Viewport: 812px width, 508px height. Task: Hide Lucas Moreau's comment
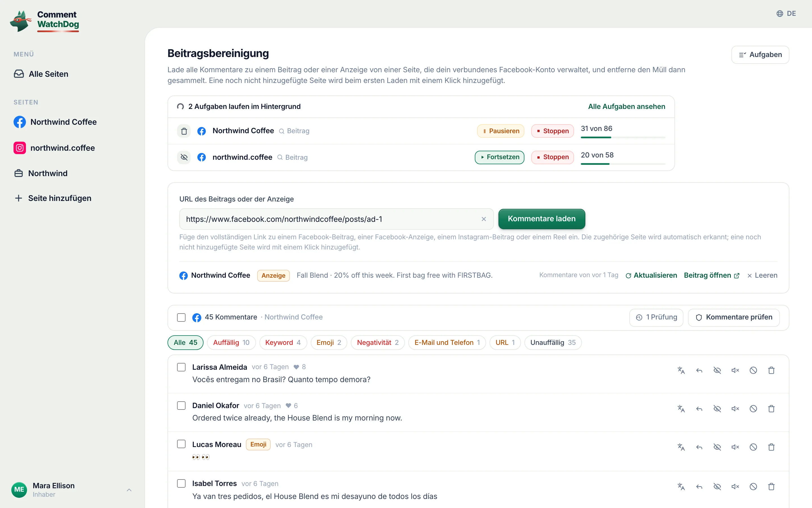tap(717, 447)
